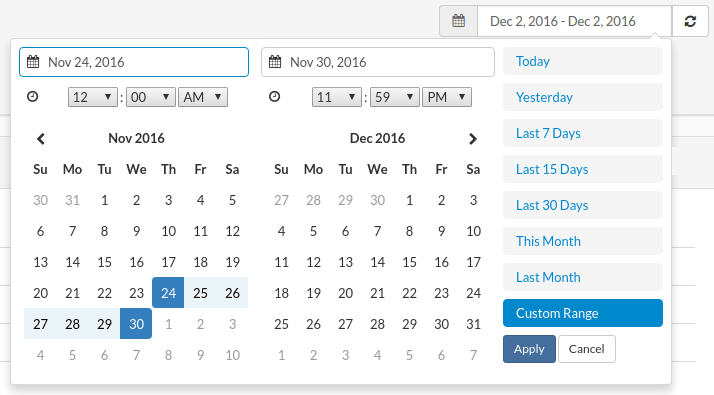714x395 pixels.
Task: Apply the selected date range
Action: click(529, 349)
